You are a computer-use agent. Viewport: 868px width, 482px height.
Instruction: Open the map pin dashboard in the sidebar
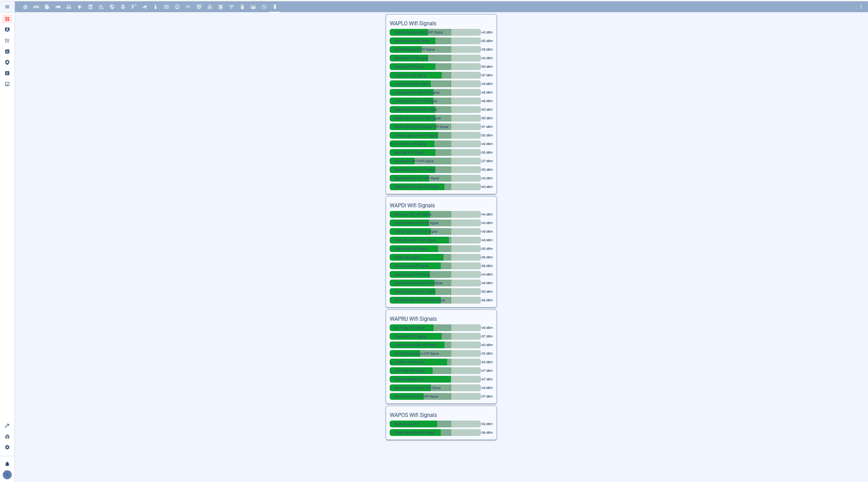(x=7, y=29)
